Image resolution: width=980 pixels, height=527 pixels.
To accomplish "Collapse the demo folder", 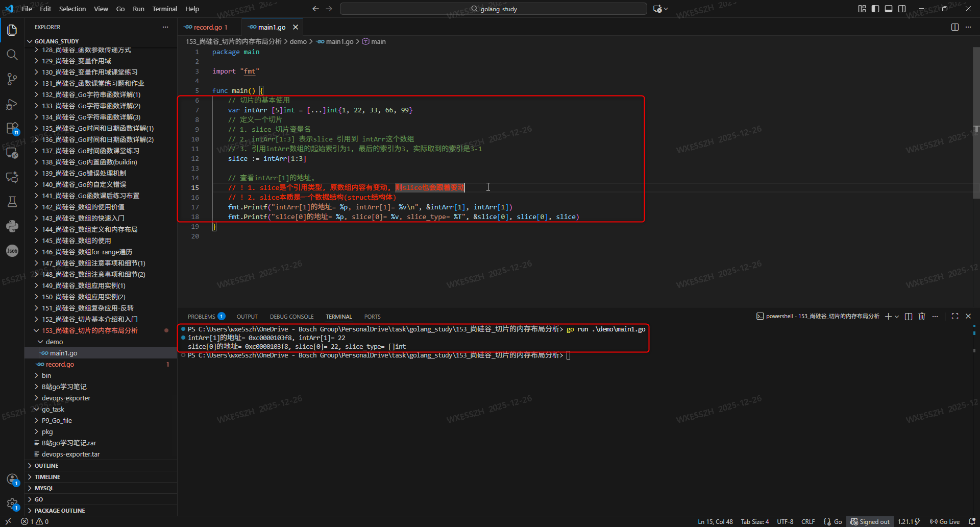I will coord(54,342).
